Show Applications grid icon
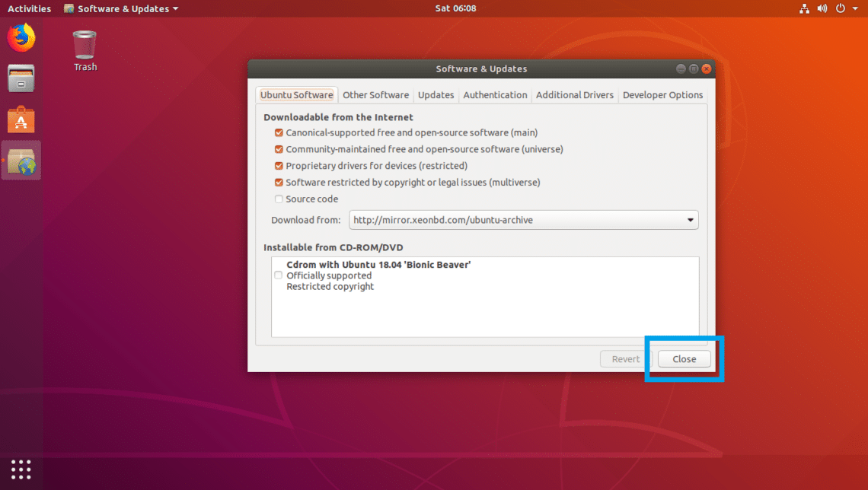The height and width of the screenshot is (490, 868). click(21, 469)
